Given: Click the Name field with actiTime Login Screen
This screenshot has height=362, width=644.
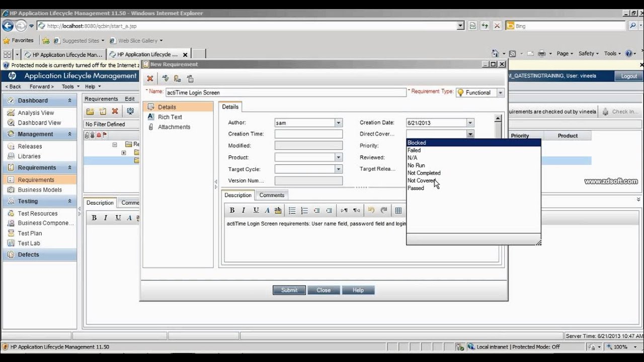Looking at the screenshot, I should tap(286, 93).
